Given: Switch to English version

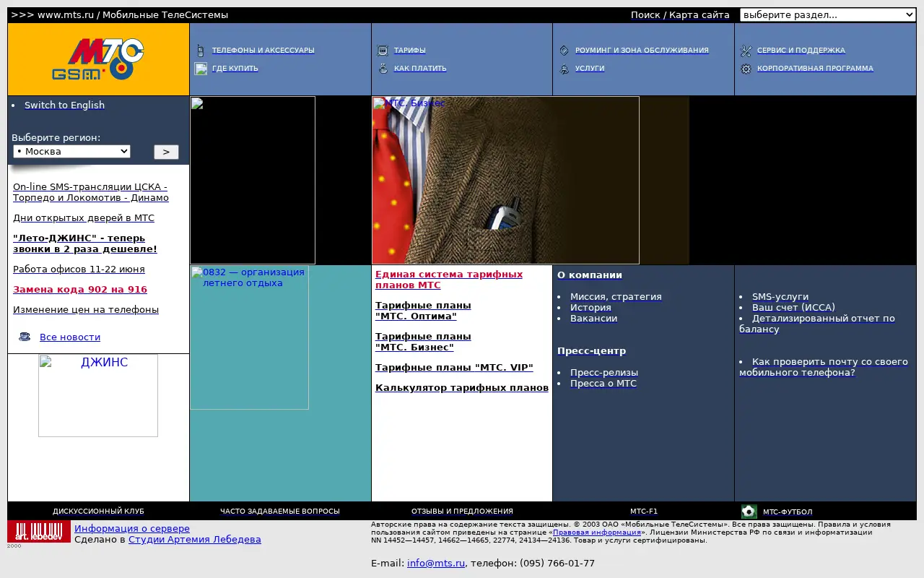Looking at the screenshot, I should point(64,105).
